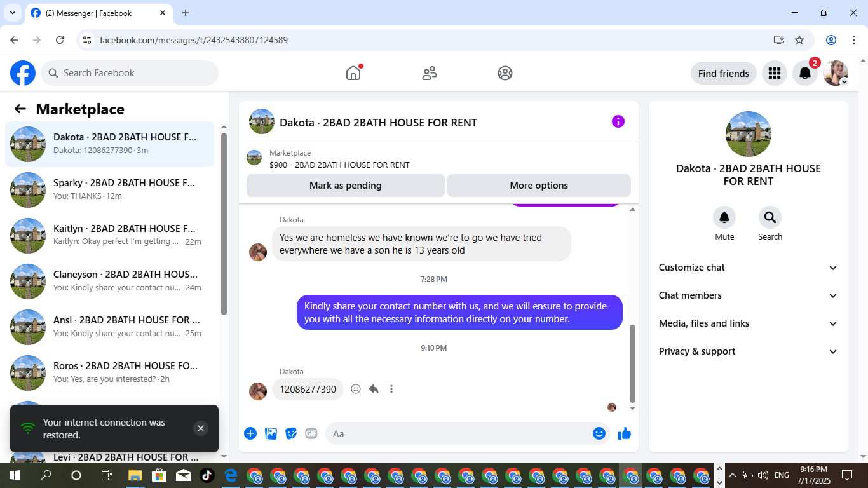Expand Privacy & support section
Viewport: 868px width, 488px height.
click(x=748, y=351)
